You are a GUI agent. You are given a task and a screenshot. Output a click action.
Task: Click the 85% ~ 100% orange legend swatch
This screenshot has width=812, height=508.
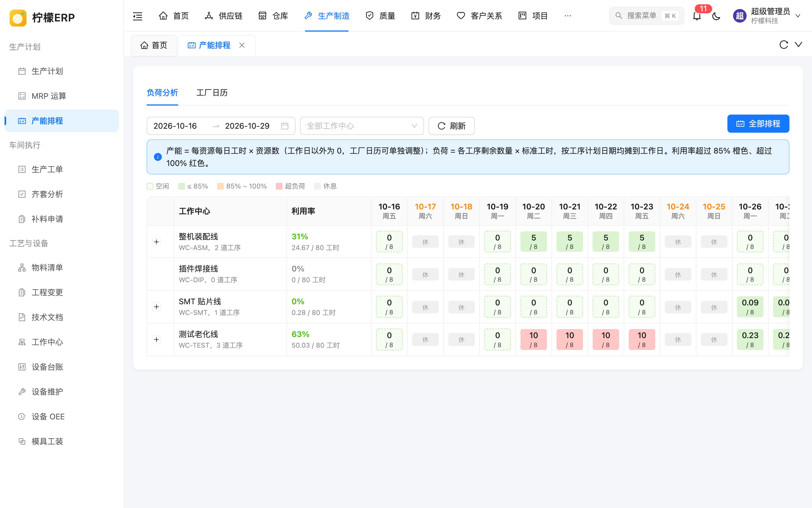click(220, 186)
